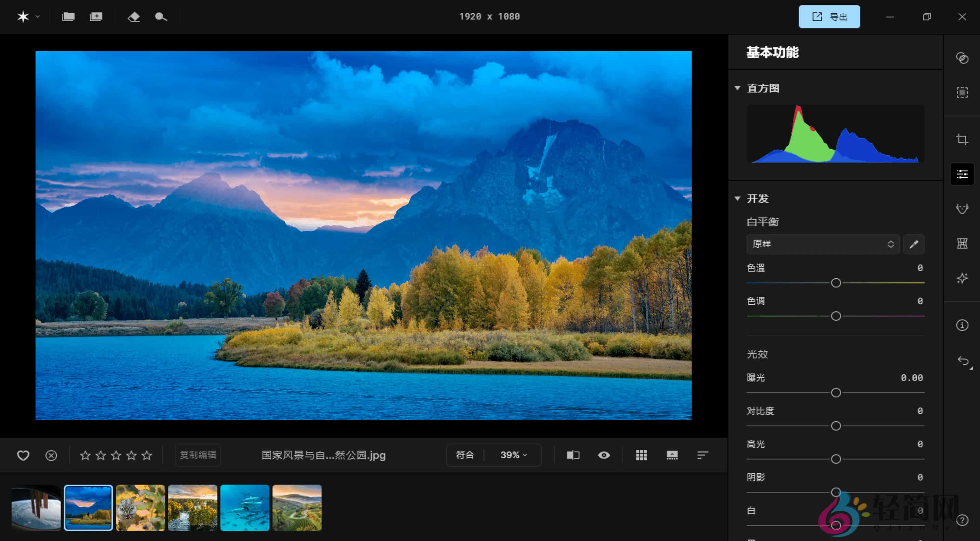Viewport: 980px width, 541px height.
Task: Select the dolphin photo thumbnail in the filmstrip
Action: coord(245,508)
